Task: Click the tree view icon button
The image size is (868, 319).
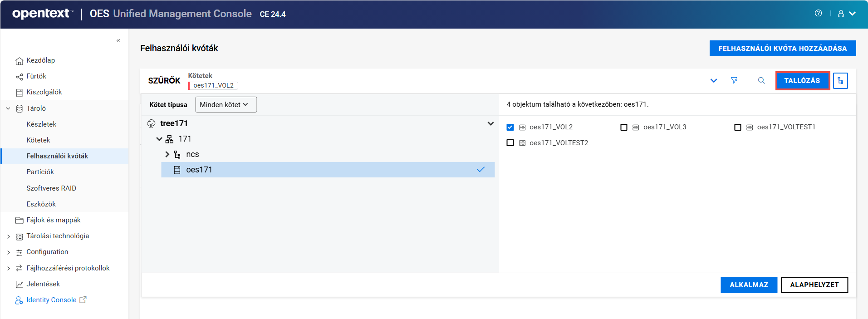Action: tap(840, 81)
